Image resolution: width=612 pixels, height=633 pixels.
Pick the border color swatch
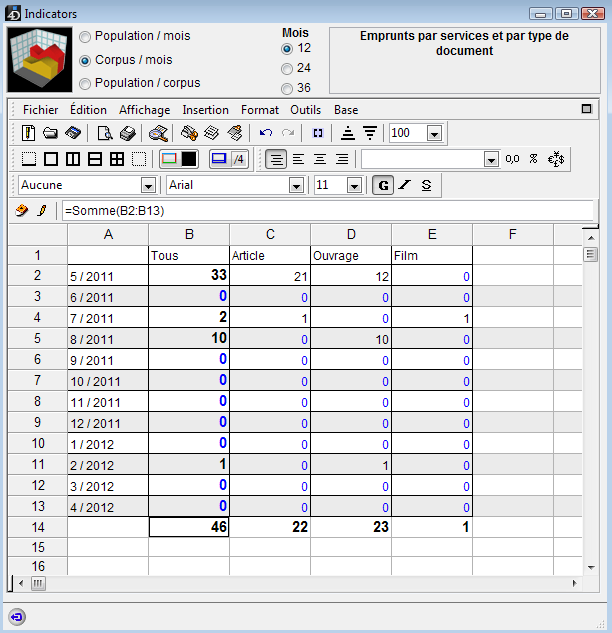169,159
